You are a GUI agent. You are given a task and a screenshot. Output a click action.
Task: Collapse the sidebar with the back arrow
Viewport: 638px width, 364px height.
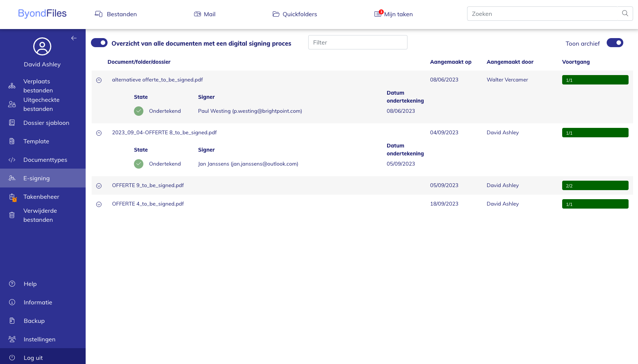pyautogui.click(x=74, y=38)
